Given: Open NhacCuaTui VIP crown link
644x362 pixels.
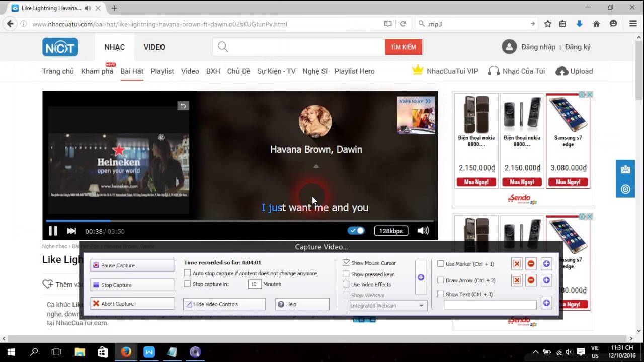Looking at the screenshot, I should tap(445, 71).
